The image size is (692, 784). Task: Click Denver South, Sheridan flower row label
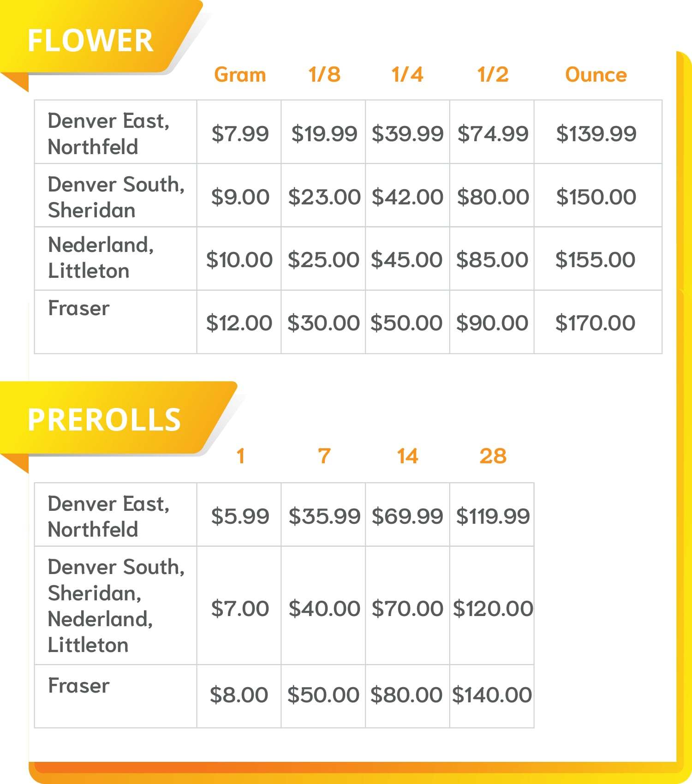(x=116, y=197)
